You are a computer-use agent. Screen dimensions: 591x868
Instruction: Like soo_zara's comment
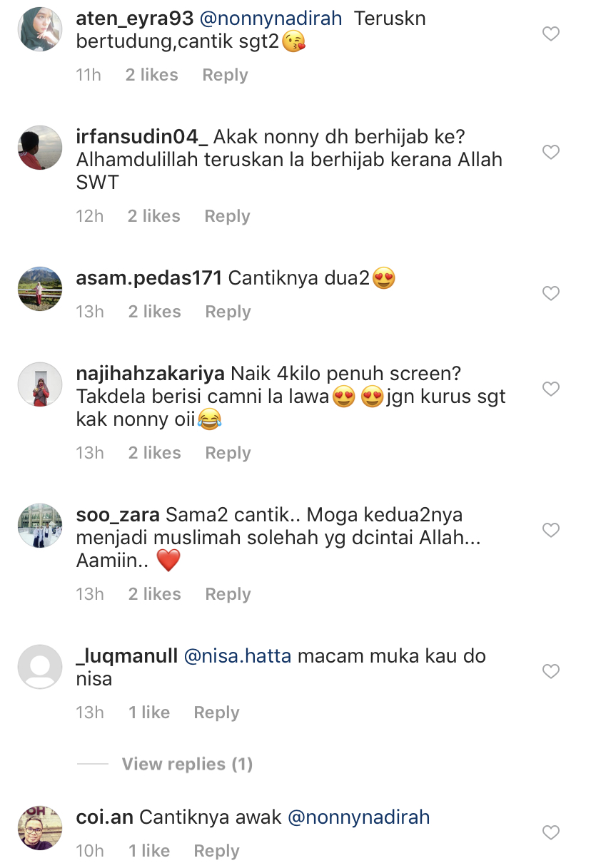(551, 530)
